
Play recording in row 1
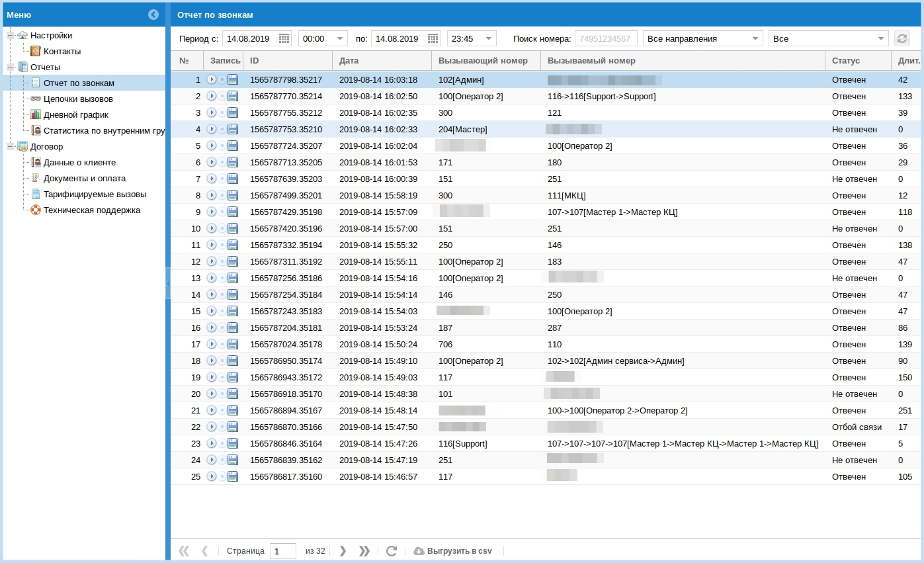[x=212, y=79]
